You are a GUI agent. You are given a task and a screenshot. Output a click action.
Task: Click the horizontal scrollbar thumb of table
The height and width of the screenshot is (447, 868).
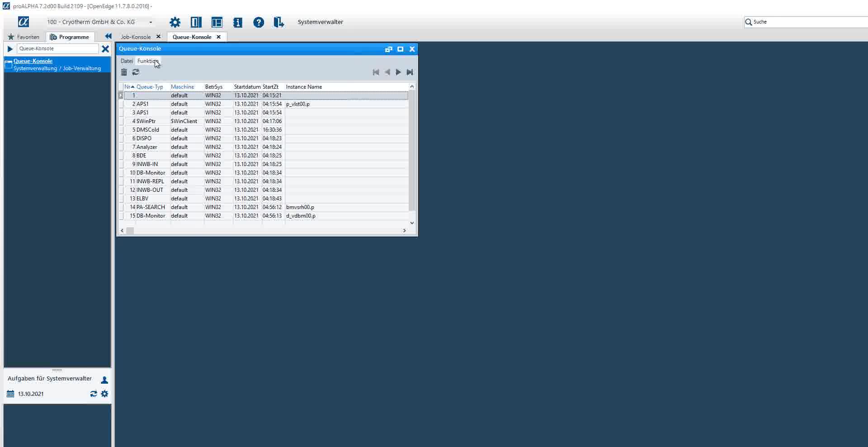click(130, 230)
